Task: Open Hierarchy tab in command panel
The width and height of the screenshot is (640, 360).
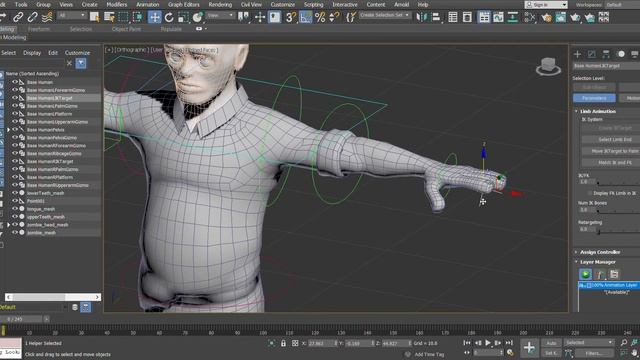Action: point(606,54)
